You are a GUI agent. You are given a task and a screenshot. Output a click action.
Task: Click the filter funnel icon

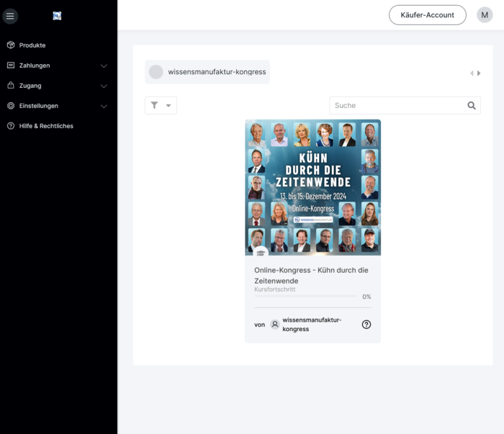click(x=155, y=105)
